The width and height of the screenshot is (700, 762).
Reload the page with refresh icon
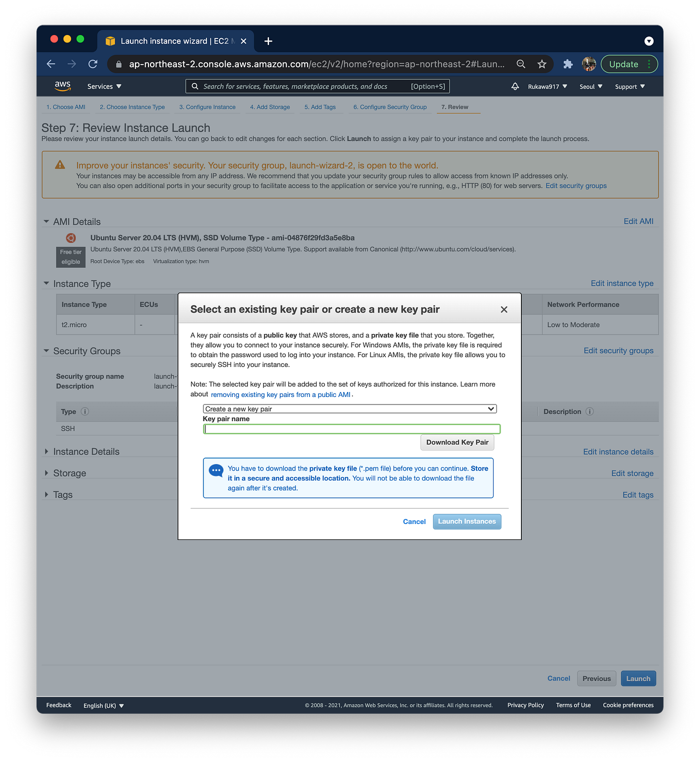93,64
